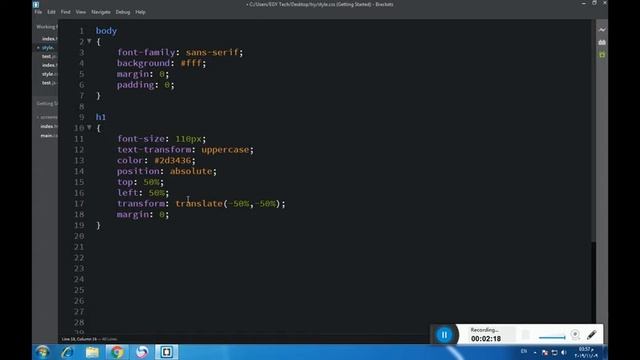Switch to Google Chrome on the taskbar

[117, 352]
